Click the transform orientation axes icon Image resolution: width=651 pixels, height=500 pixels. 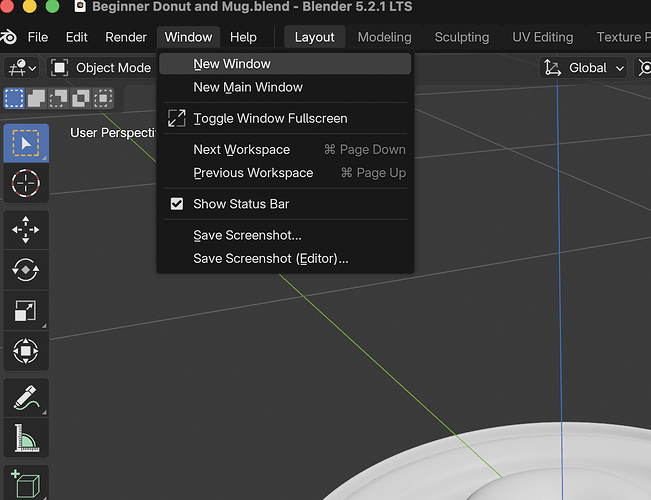coord(553,68)
